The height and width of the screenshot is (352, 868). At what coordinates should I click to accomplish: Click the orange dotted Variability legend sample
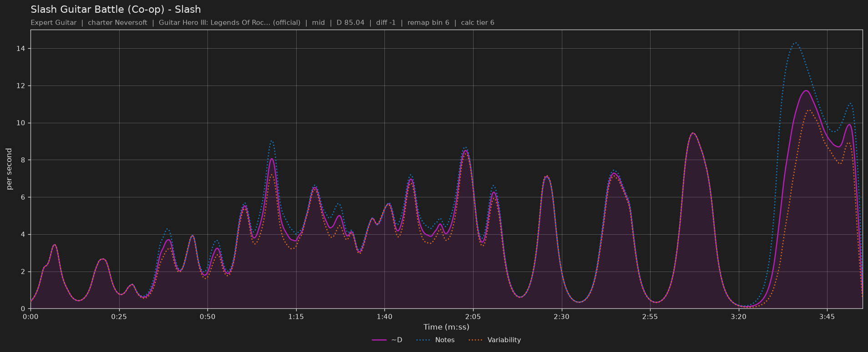[x=475, y=340]
